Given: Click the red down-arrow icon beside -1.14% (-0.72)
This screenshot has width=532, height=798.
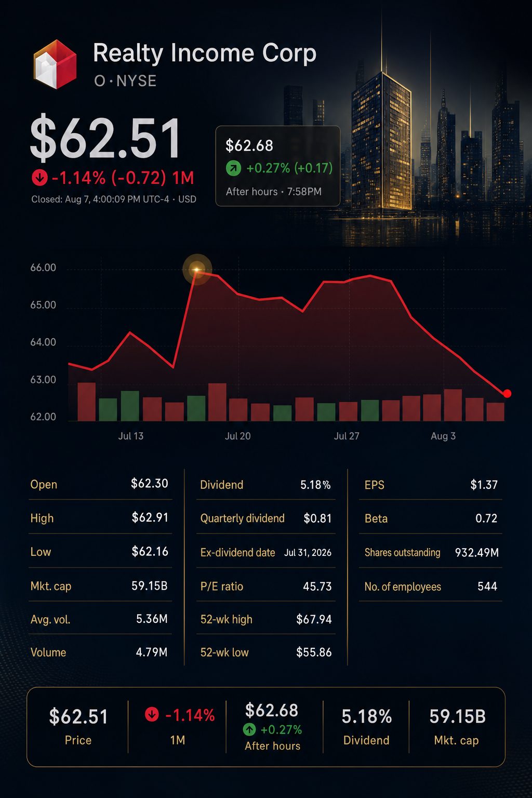Looking at the screenshot, I should pyautogui.click(x=39, y=178).
